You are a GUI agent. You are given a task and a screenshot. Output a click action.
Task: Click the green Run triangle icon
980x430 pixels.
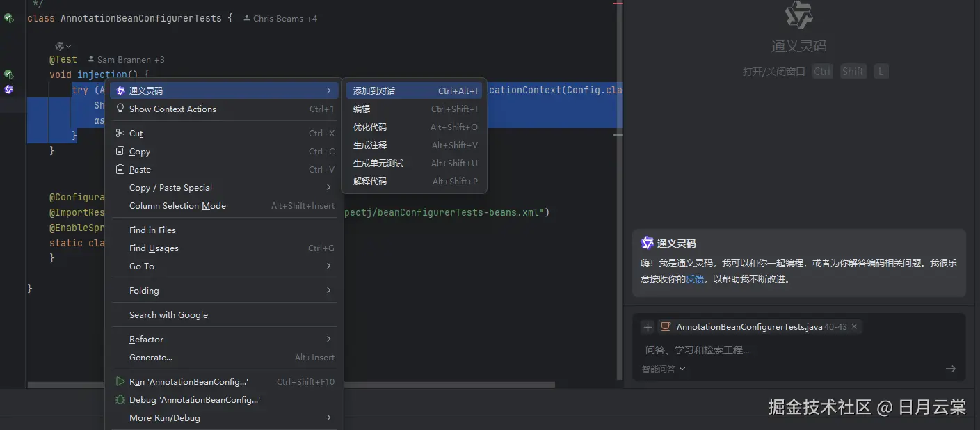120,381
